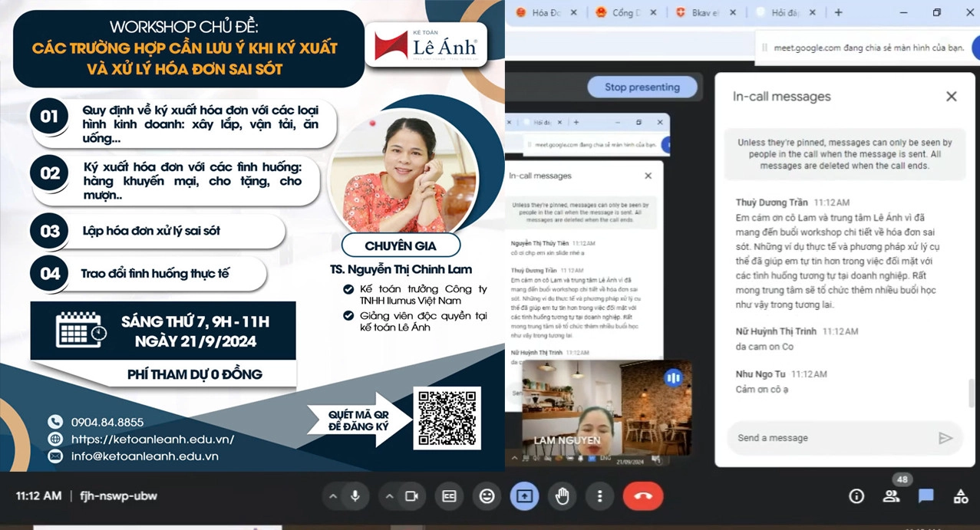Image resolution: width=980 pixels, height=530 pixels.
Task: Toggle the chat panel icon
Action: coord(926,496)
